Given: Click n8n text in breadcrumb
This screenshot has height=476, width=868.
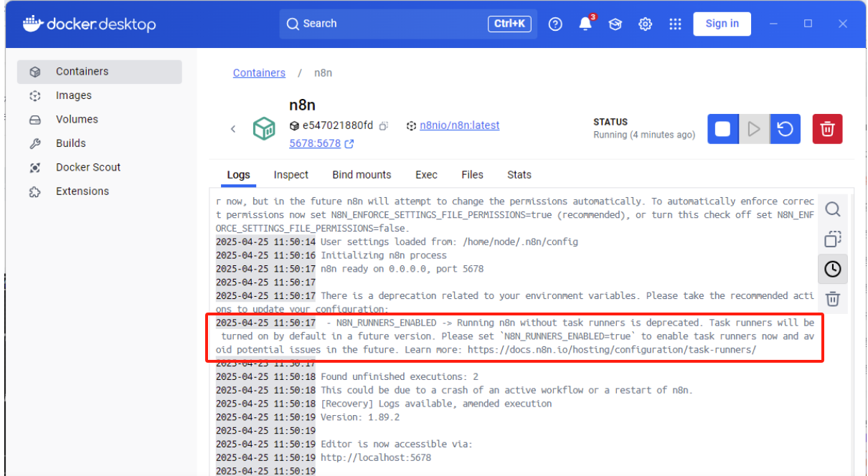Looking at the screenshot, I should click(x=323, y=73).
